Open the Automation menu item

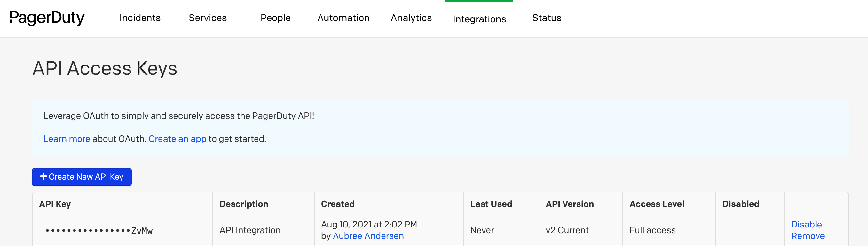(x=343, y=18)
